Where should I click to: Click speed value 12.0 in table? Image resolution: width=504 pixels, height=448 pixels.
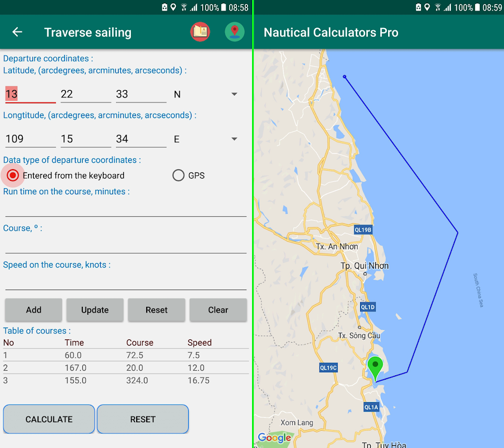coord(196,368)
